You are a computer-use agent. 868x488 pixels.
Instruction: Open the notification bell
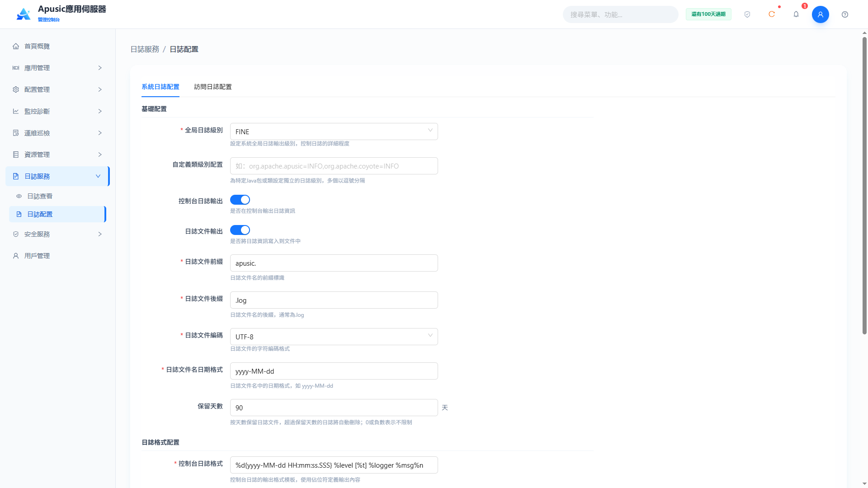[x=796, y=14]
